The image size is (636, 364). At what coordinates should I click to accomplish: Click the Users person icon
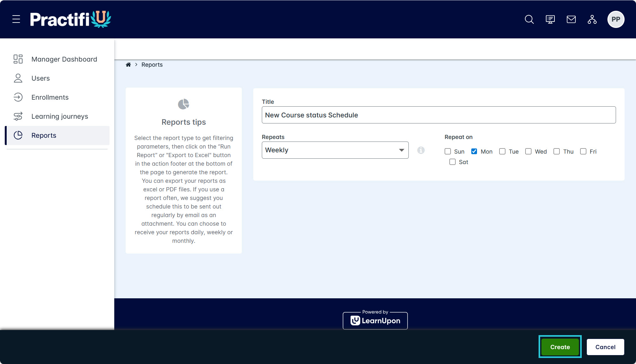18,78
